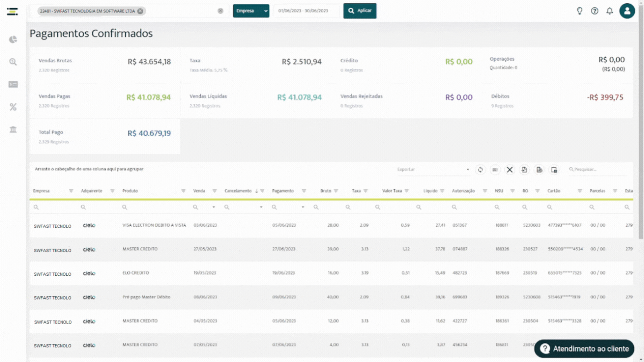This screenshot has width=644, height=362.
Task: Open the Bruto column filter
Action: tap(336, 191)
